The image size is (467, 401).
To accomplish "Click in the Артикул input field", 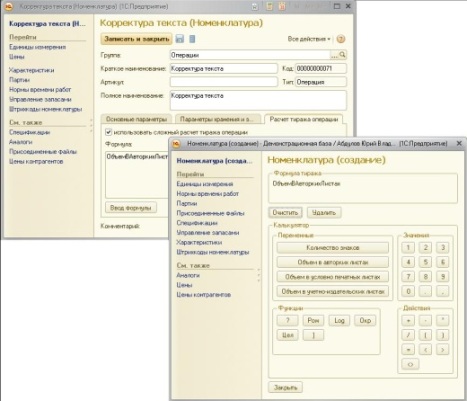I will [x=224, y=82].
